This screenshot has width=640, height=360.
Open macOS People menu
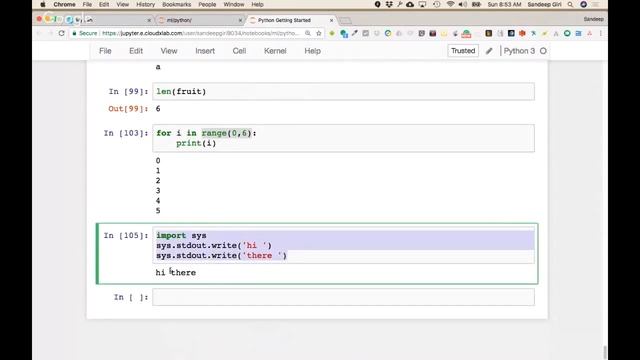click(x=207, y=4)
